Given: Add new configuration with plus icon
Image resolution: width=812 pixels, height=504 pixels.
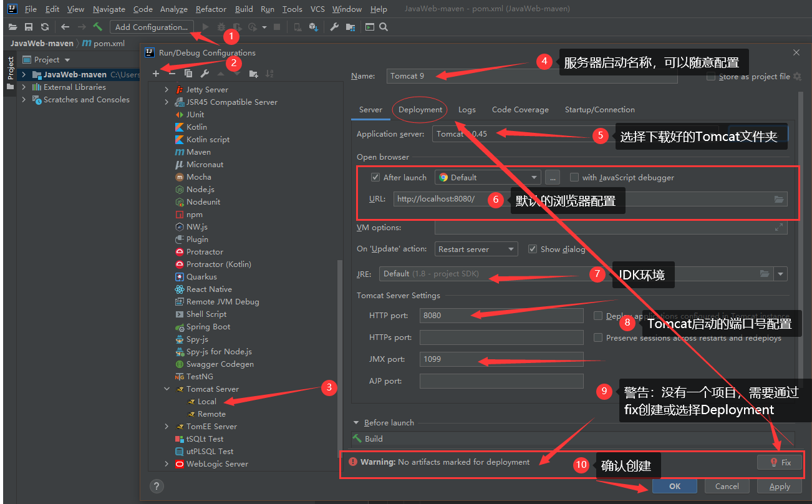Looking at the screenshot, I should point(156,74).
